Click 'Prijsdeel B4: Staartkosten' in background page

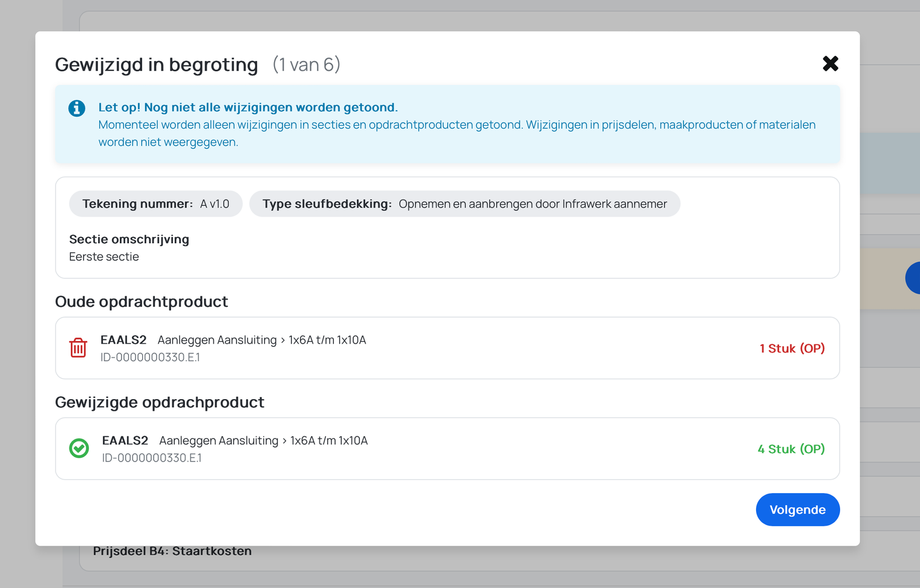point(172,551)
